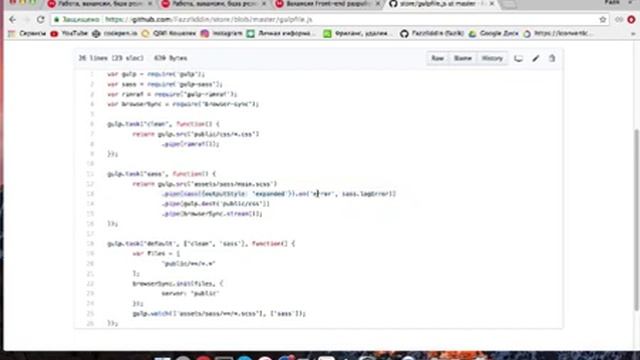Open the Личная информа... bookmark
The height and width of the screenshot is (360, 640).
coord(281,33)
